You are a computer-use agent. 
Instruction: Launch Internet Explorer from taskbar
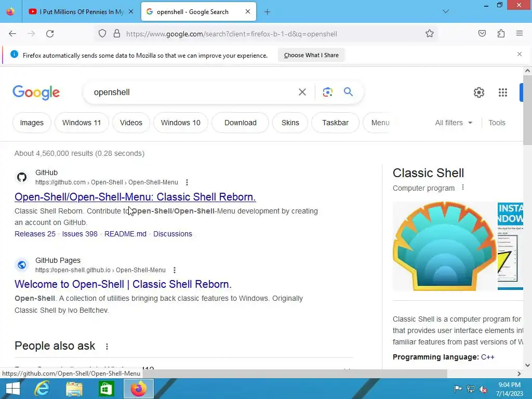(42, 389)
